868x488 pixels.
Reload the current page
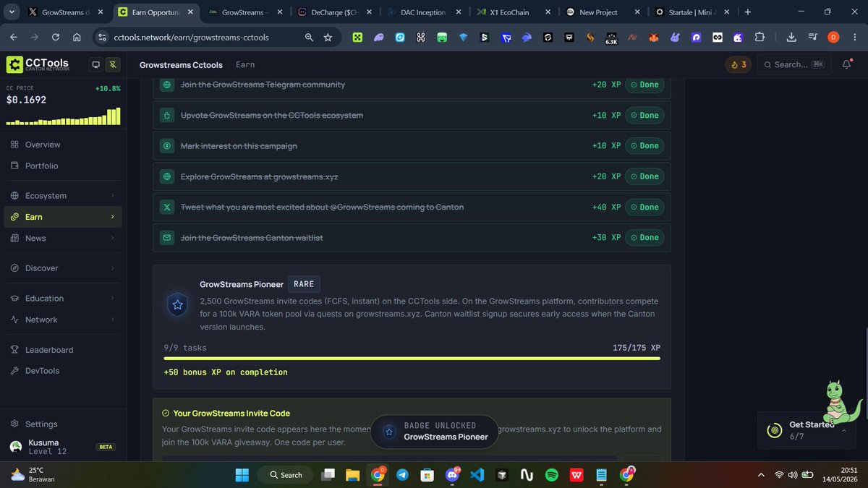coord(56,38)
